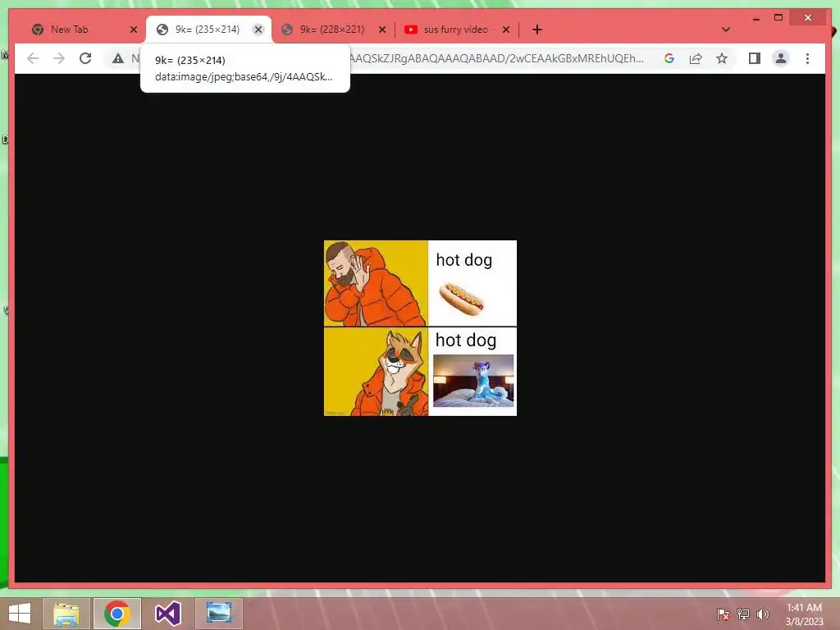Switch to the 9k= (228×221) tab

click(332, 30)
